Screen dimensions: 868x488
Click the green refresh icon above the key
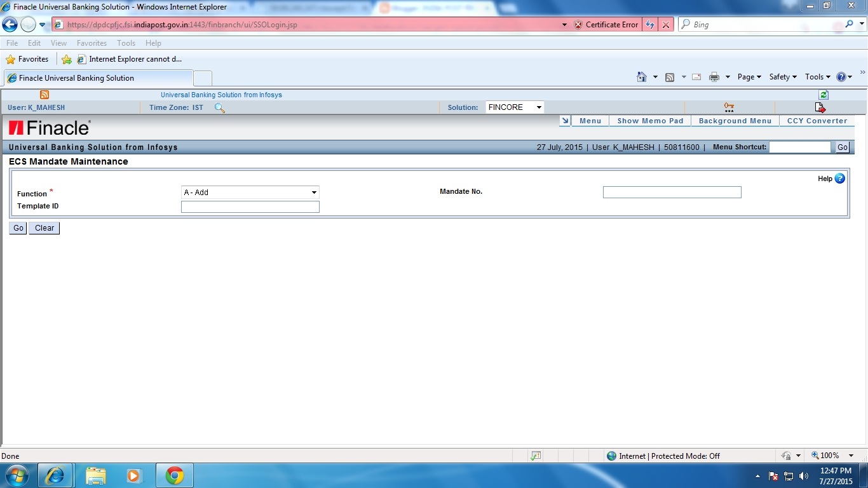coord(824,94)
